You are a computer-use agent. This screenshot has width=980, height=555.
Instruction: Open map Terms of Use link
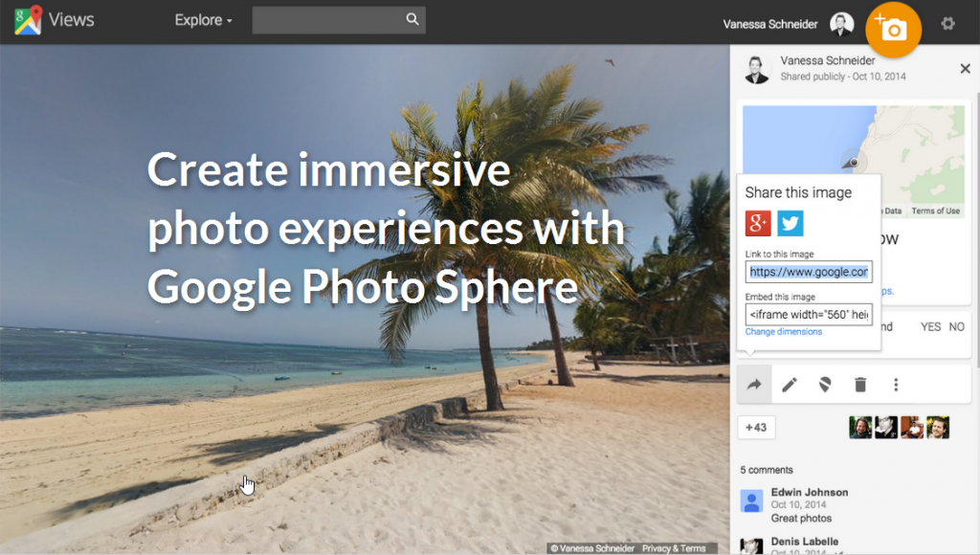coord(935,211)
